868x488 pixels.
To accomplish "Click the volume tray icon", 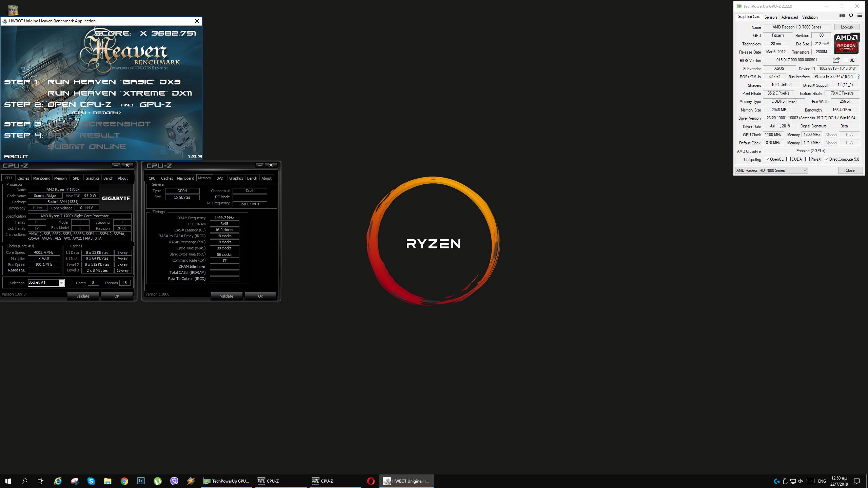I will (x=801, y=481).
